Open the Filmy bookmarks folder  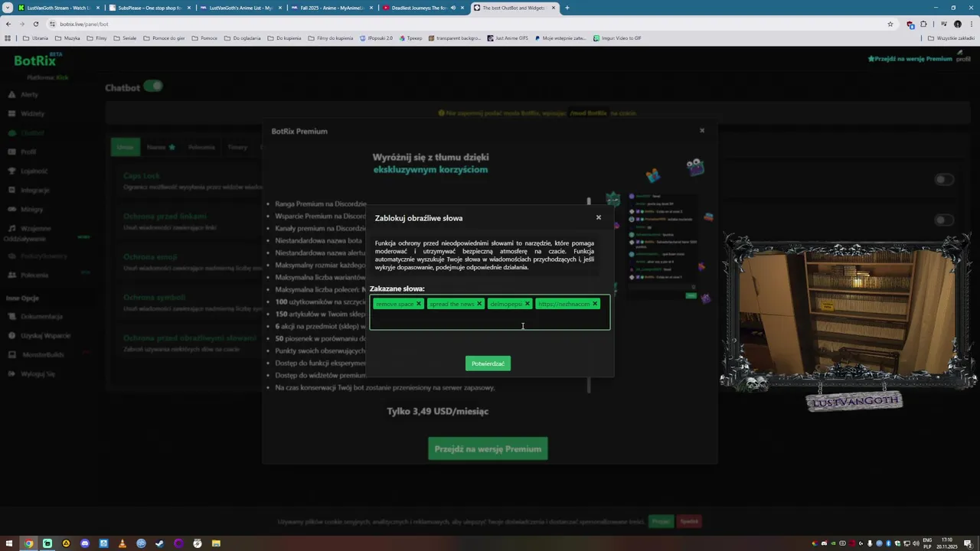click(x=96, y=38)
